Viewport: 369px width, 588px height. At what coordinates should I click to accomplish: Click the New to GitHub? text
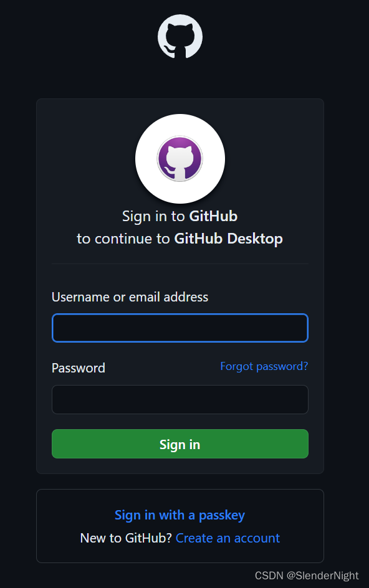click(x=126, y=538)
